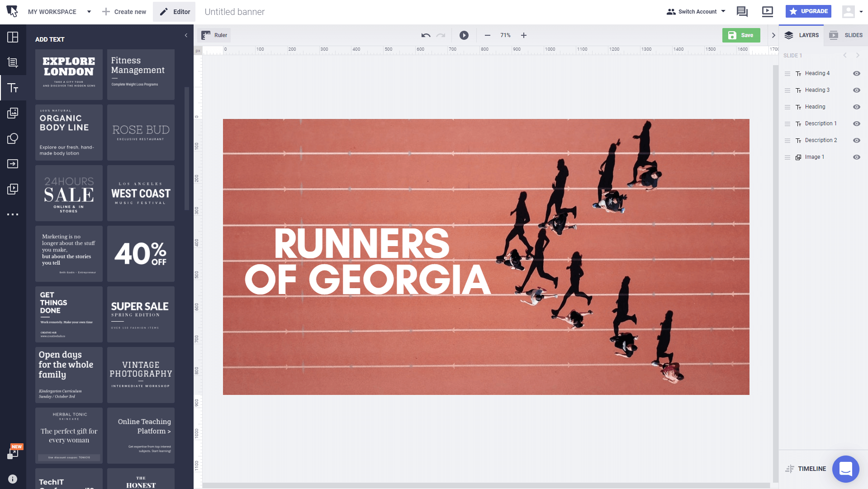Open the buttons panel icon in sidebar

pyautogui.click(x=13, y=164)
